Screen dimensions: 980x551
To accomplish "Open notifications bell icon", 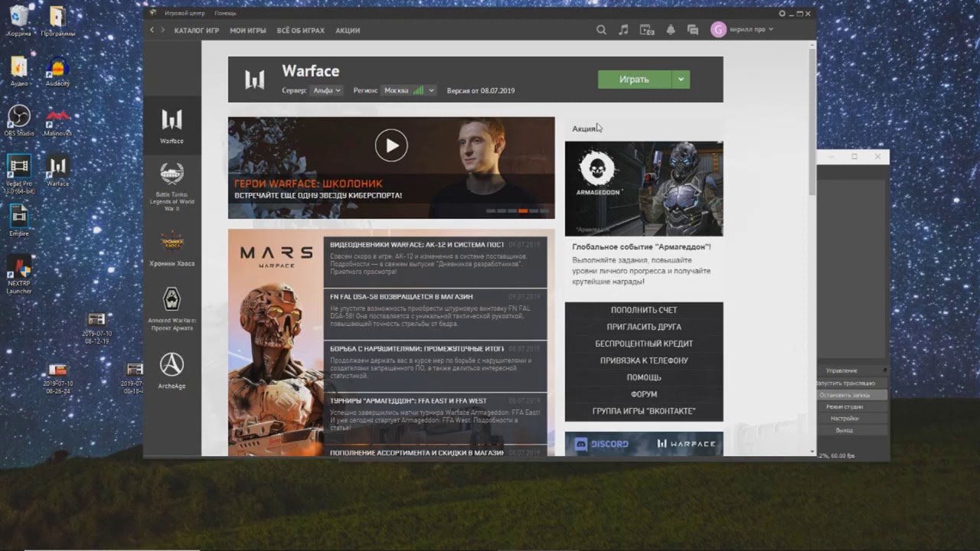I will coord(671,30).
